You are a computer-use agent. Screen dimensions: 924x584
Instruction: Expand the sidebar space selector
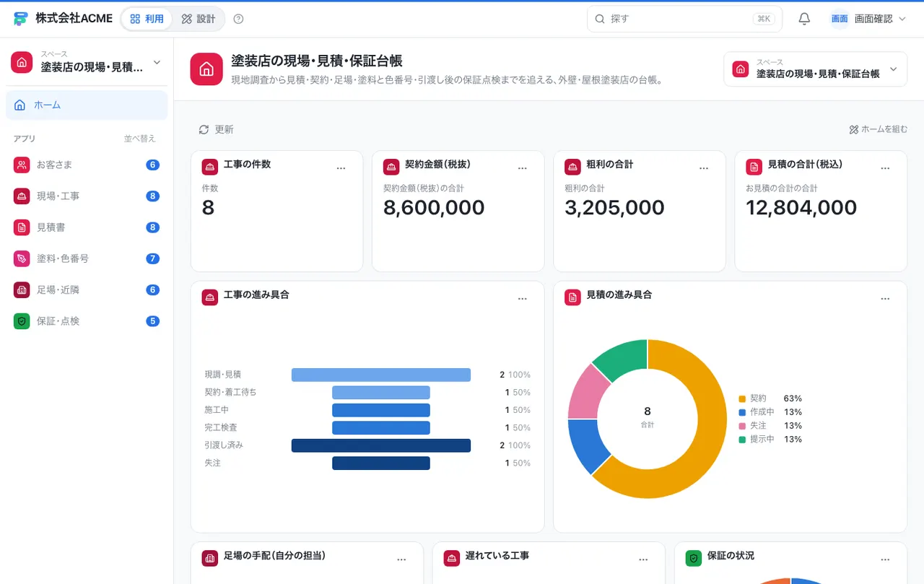pos(87,62)
